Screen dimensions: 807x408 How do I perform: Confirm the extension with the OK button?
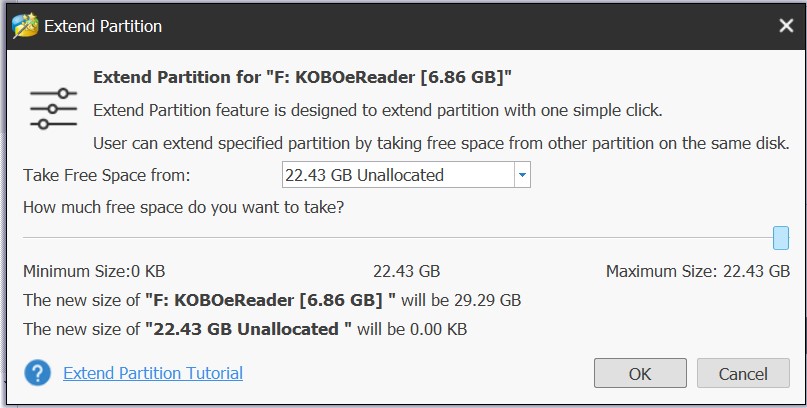click(x=640, y=374)
